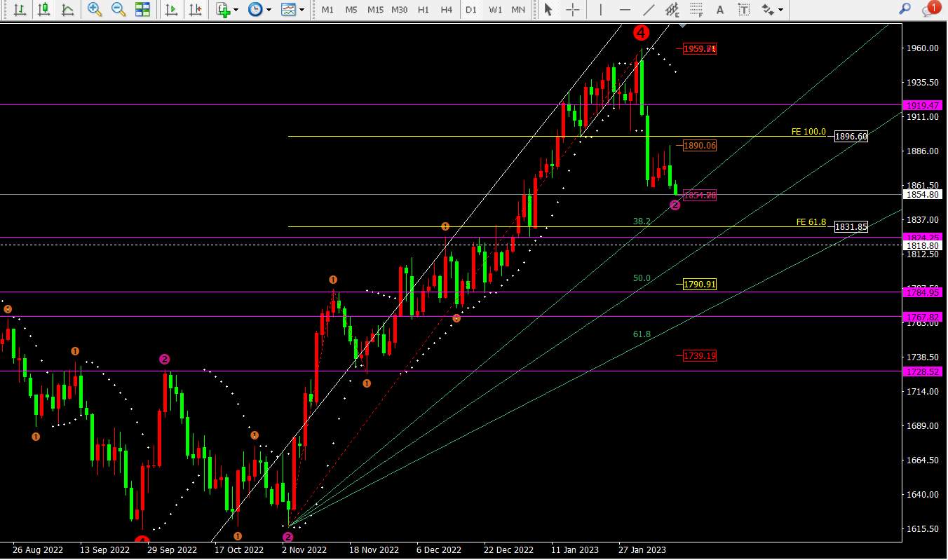Switch chart to line chart display
The image size is (948, 560).
(67, 10)
